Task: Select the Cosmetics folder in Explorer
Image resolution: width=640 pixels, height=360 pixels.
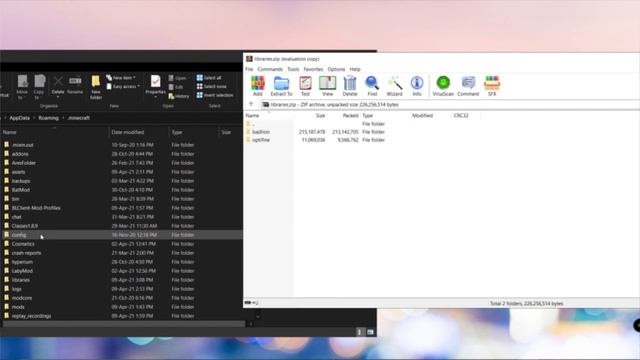Action: coord(23,244)
